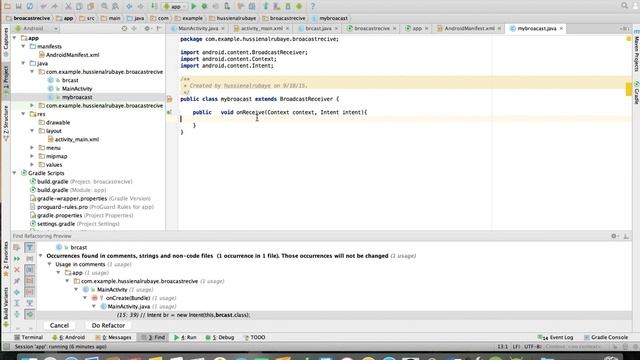Click the yellow warning stripe on editor scrollbar
Viewport: 640px width, 360px height.
click(x=629, y=89)
